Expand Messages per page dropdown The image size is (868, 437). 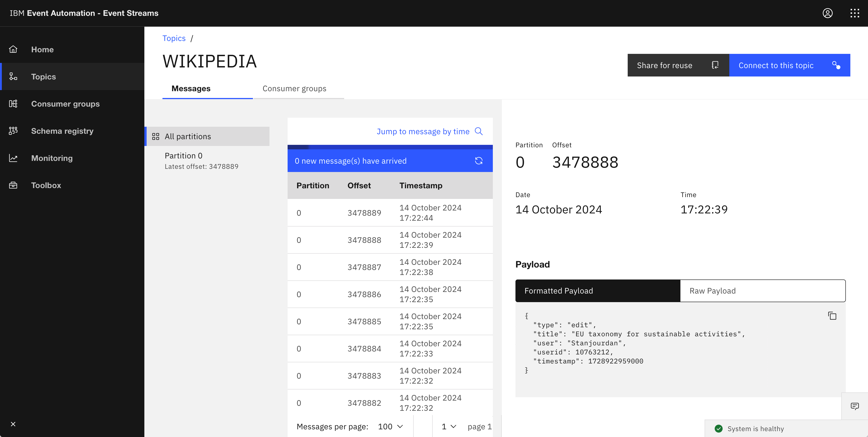pos(390,427)
